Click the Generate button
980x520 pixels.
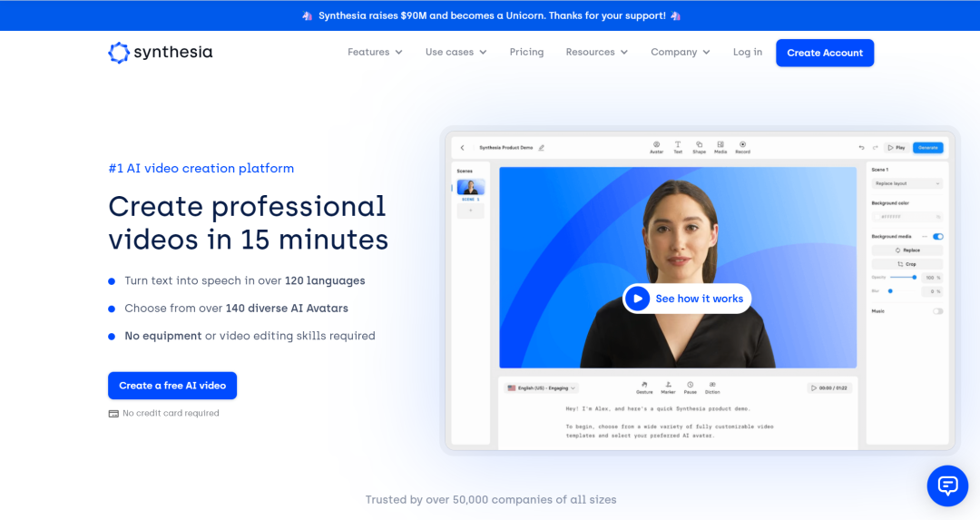pos(928,148)
